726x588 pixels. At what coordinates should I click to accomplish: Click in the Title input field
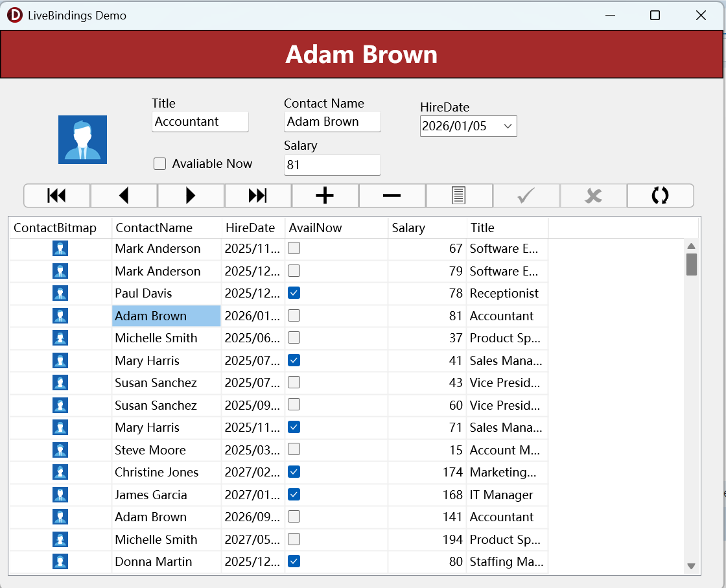click(200, 122)
